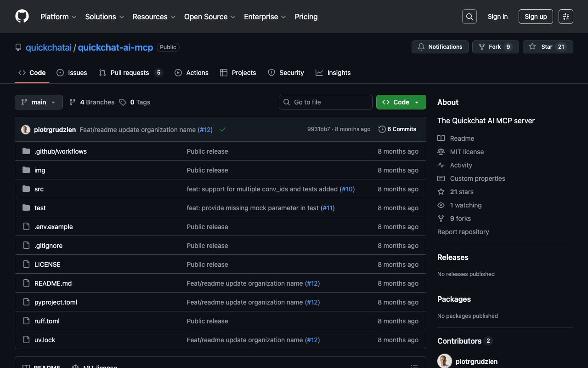
Task: Open the MIT license link in About
Action: point(467,152)
